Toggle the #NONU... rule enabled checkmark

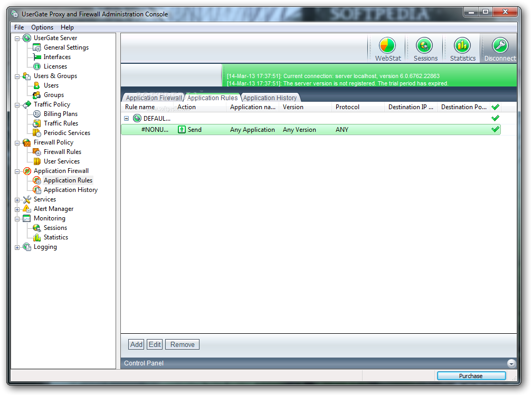[495, 130]
